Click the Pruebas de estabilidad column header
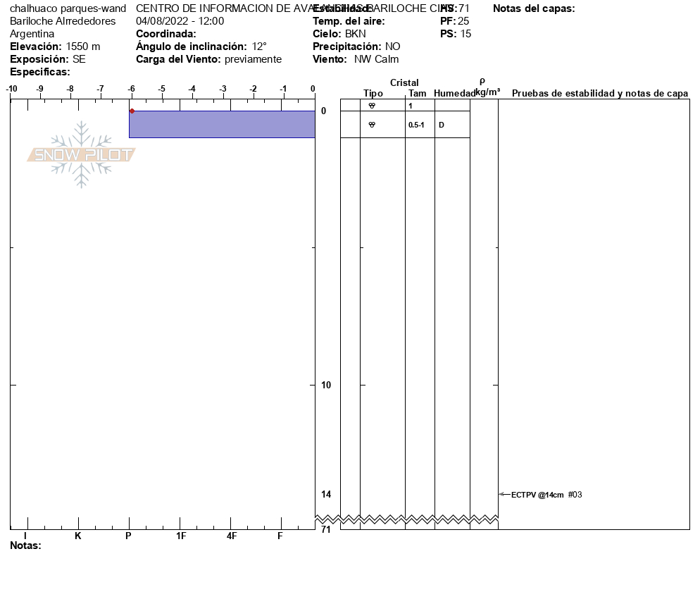Screen dimensions: 700x592 599,94
